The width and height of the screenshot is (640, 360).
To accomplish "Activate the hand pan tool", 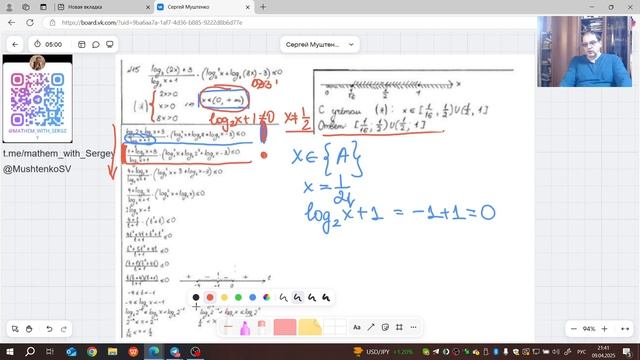I will [29, 329].
